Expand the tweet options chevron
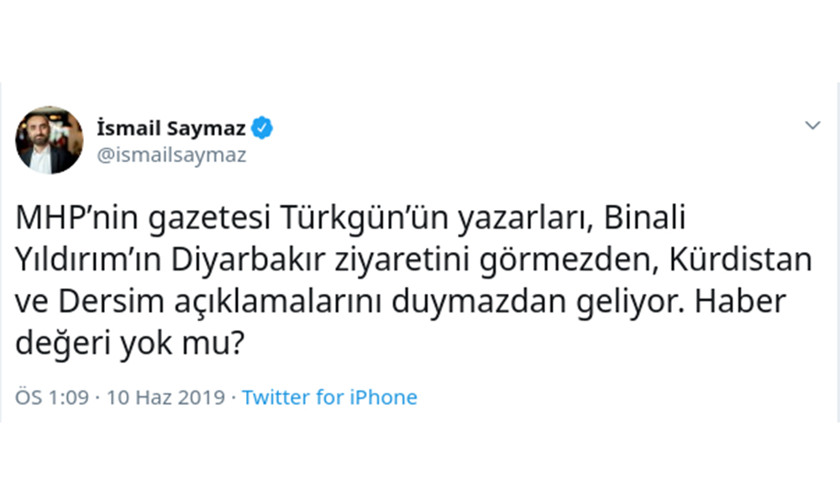840x504 pixels. 812,126
